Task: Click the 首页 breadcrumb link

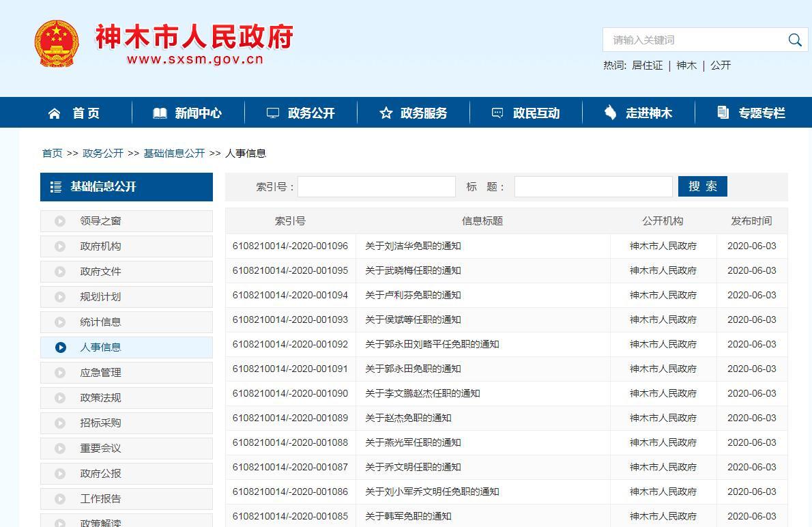Action: point(53,154)
